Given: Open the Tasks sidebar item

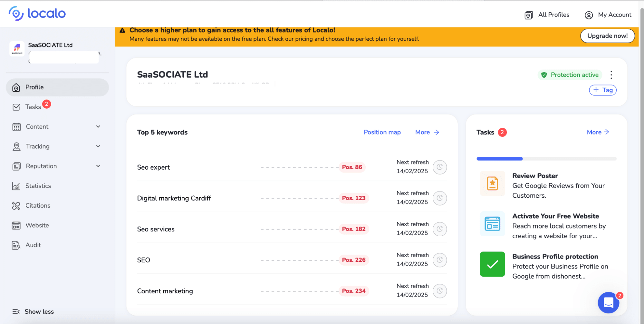Looking at the screenshot, I should point(57,107).
